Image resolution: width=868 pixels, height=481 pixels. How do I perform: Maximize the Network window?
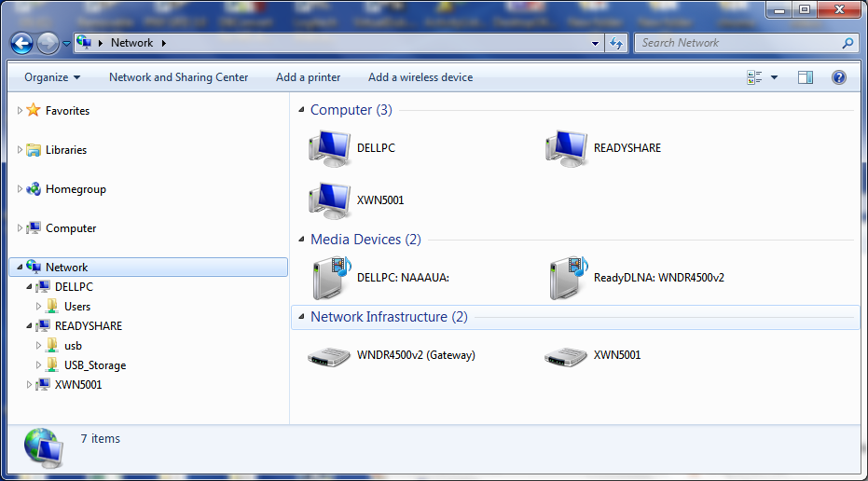(x=805, y=9)
